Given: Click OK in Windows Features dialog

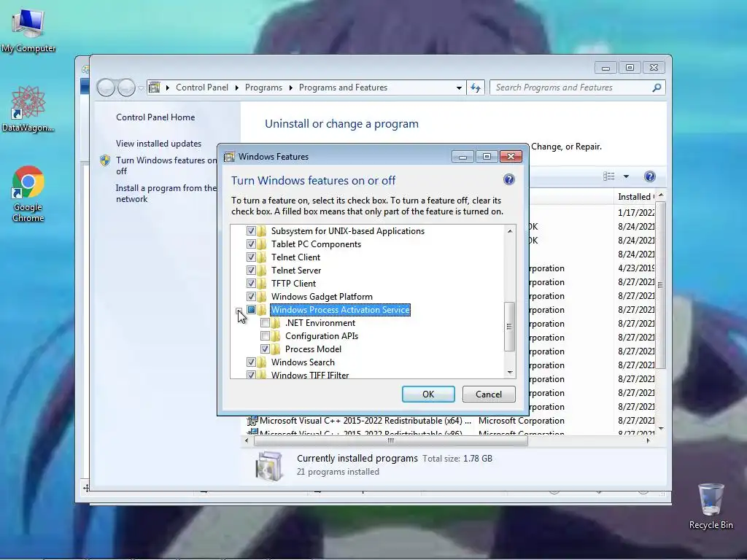Looking at the screenshot, I should pyautogui.click(x=428, y=394).
